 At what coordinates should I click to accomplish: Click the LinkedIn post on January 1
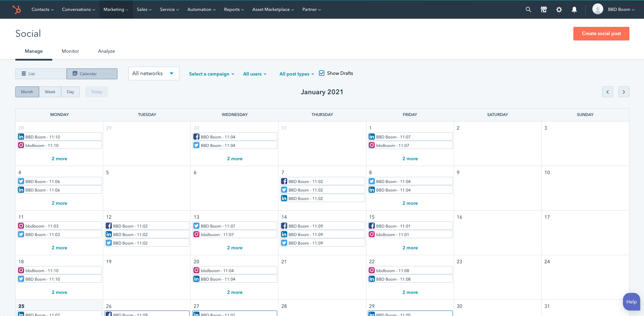[410, 136]
